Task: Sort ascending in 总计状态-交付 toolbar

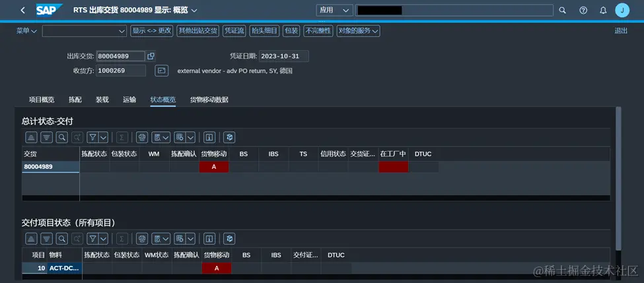Action: 31,137
